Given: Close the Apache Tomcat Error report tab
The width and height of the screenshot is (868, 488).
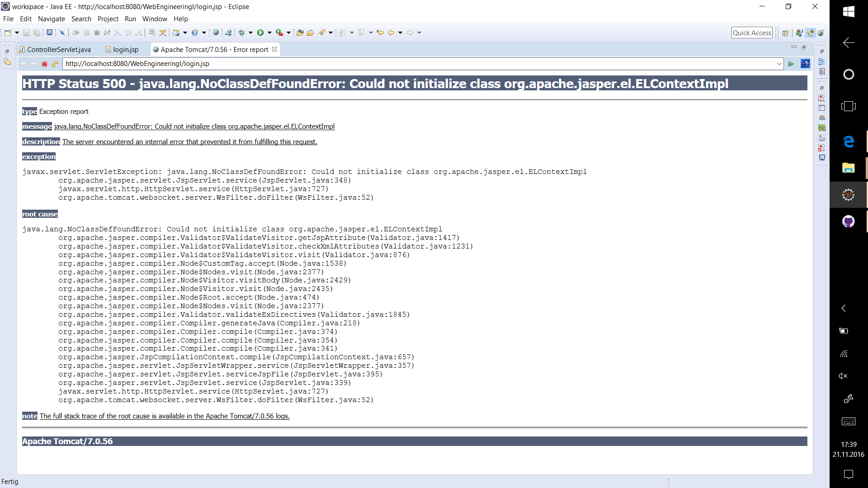Looking at the screenshot, I should [274, 49].
